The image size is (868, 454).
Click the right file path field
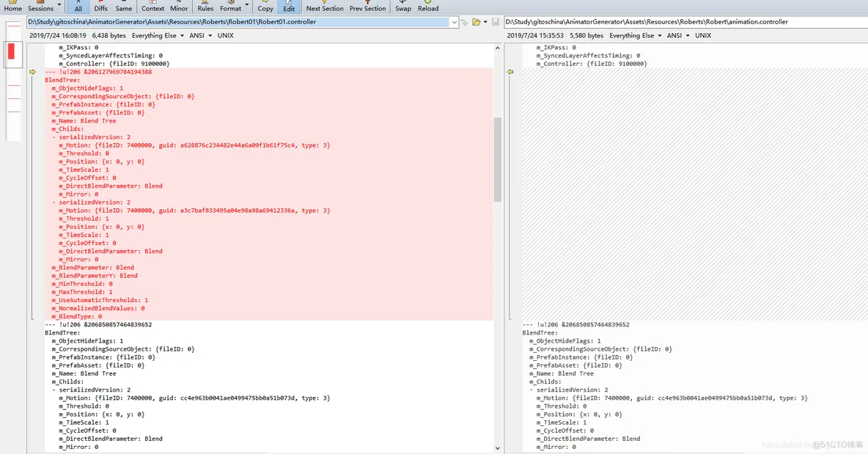click(686, 22)
